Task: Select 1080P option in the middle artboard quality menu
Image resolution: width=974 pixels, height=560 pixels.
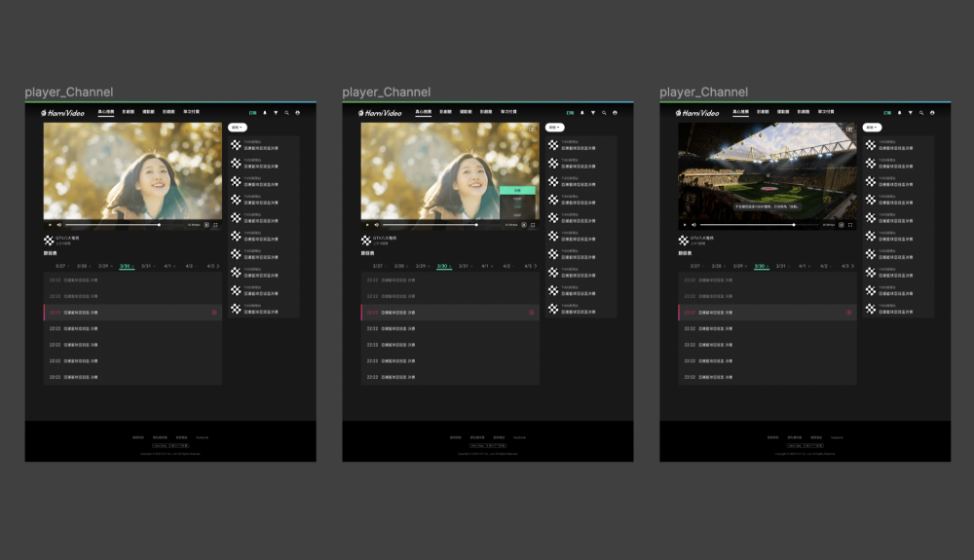Action: click(x=518, y=198)
